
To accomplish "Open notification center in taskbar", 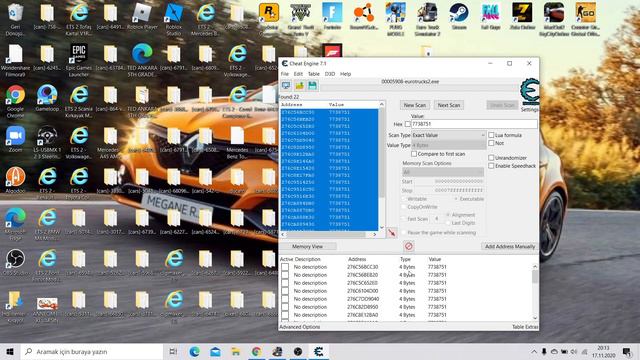I will click(627, 351).
